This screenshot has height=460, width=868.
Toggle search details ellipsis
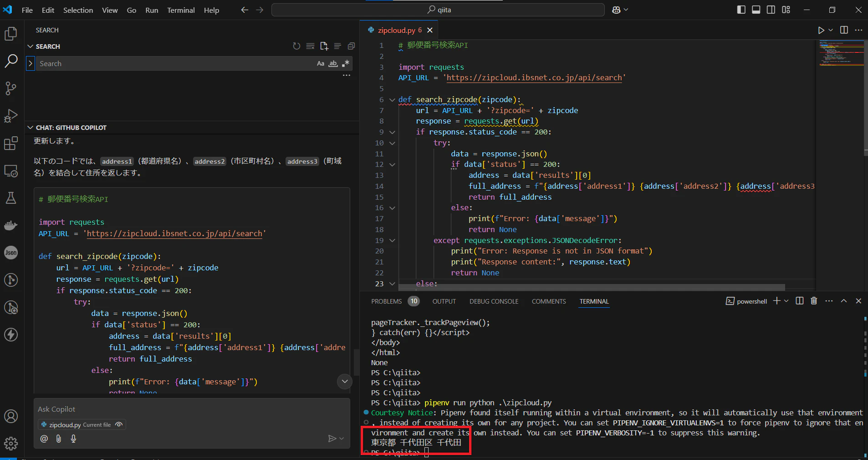[x=347, y=75]
